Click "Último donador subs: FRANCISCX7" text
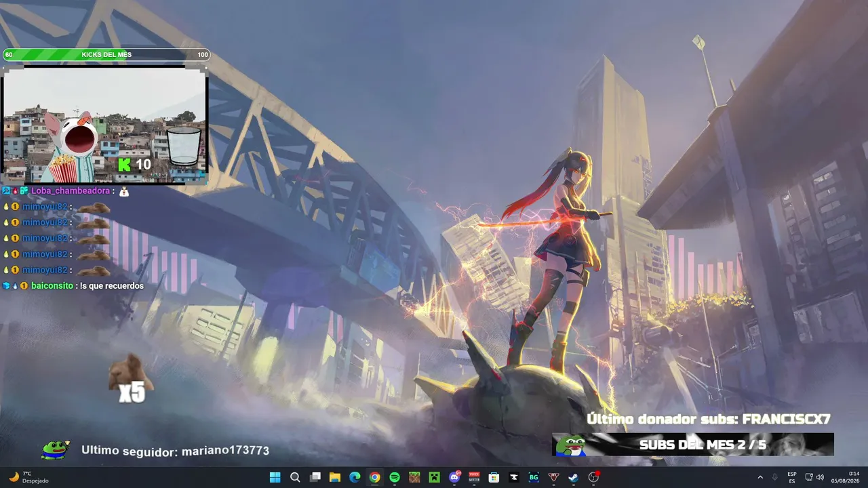This screenshot has height=488, width=868. (x=708, y=420)
